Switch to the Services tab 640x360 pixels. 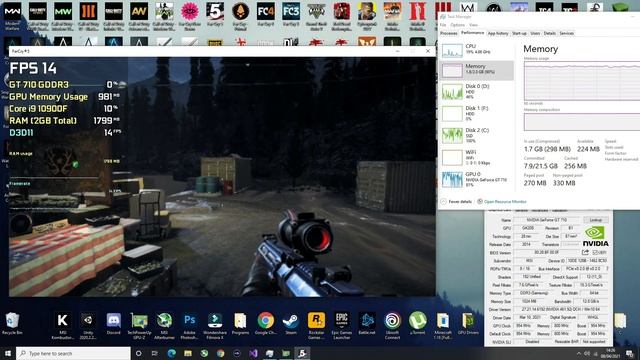coord(567,33)
